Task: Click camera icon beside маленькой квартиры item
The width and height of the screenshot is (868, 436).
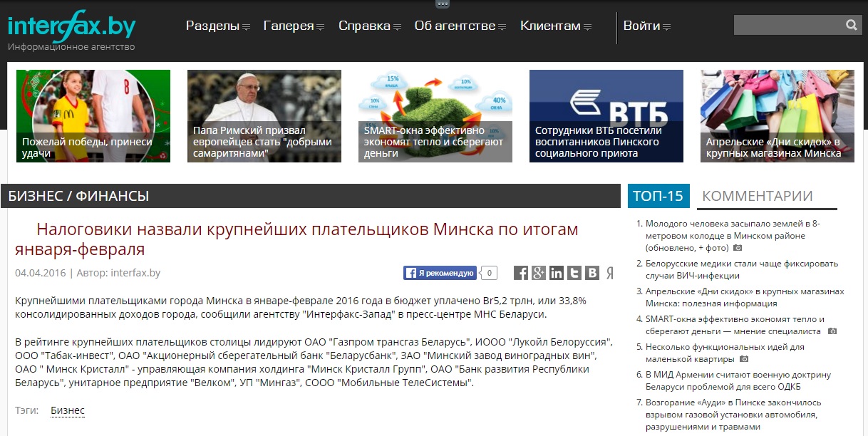Action: click(744, 359)
